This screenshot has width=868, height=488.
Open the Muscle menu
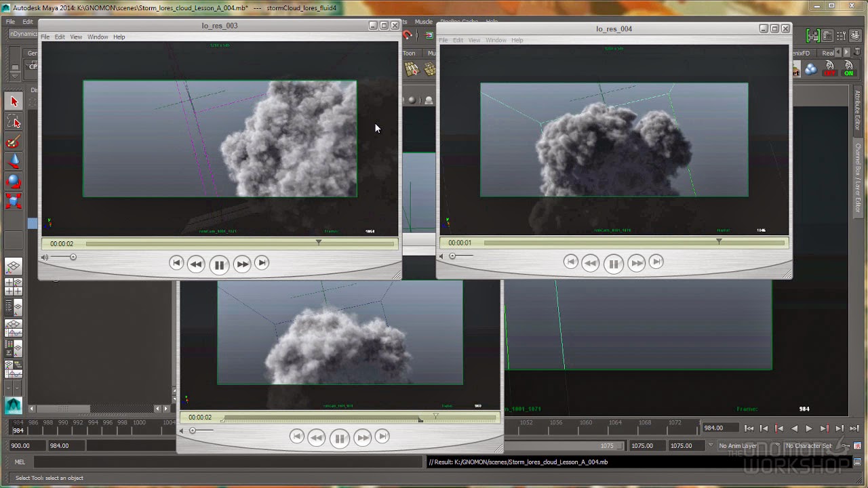tap(423, 21)
